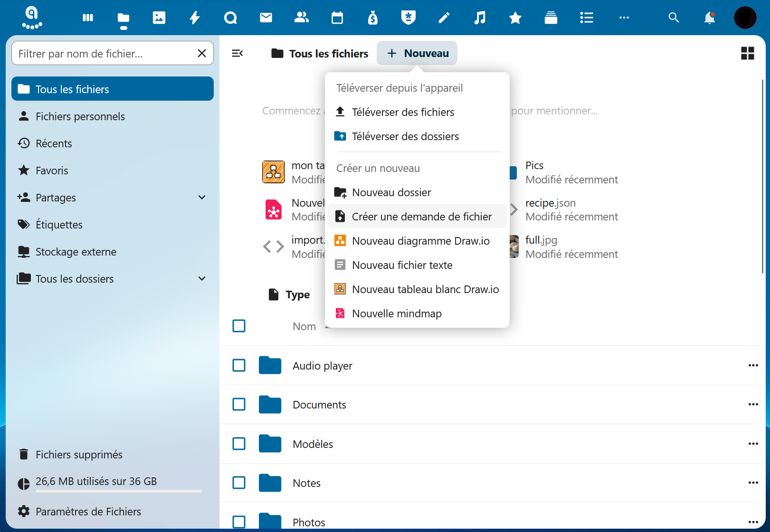Click the notifications bell icon
The width and height of the screenshot is (770, 532).
pos(709,18)
